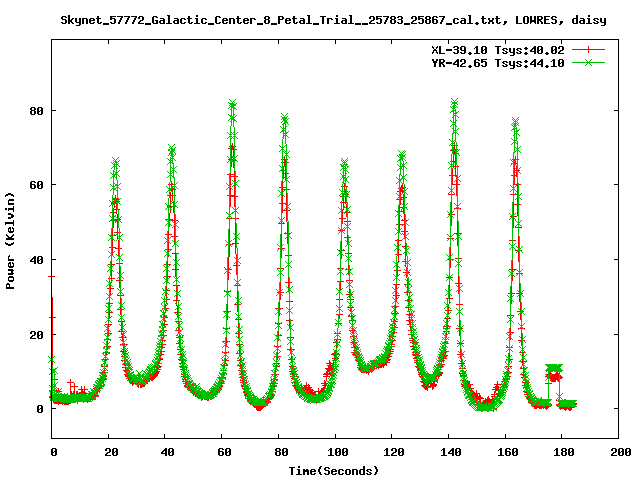Click x-axis tick label 80
Screen dimensions: 640x480
point(281,452)
